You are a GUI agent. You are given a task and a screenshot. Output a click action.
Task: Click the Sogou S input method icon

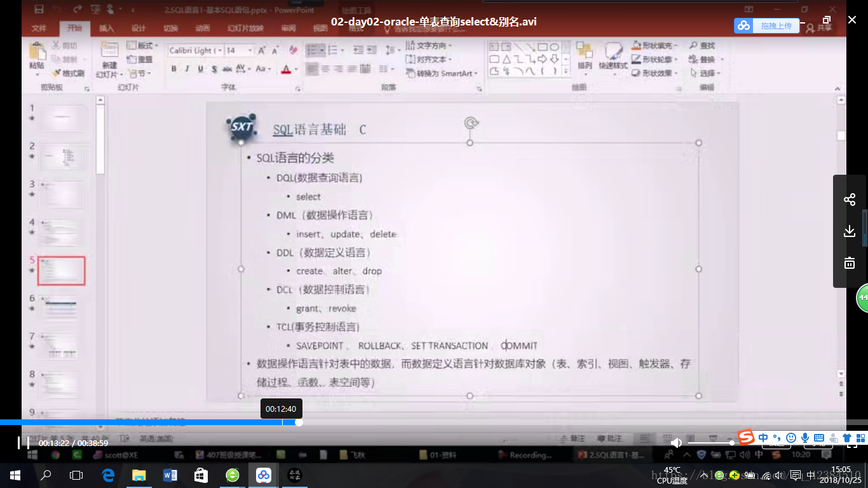(x=745, y=437)
